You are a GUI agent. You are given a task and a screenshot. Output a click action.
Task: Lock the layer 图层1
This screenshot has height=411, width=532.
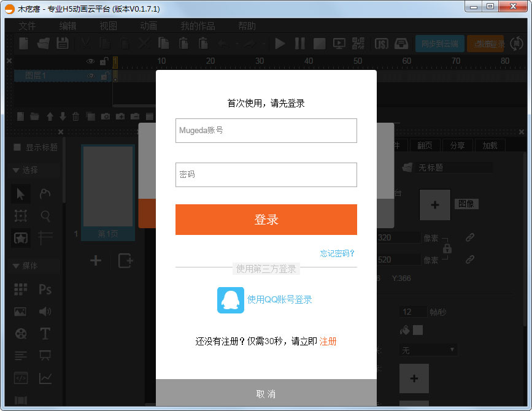coord(104,76)
